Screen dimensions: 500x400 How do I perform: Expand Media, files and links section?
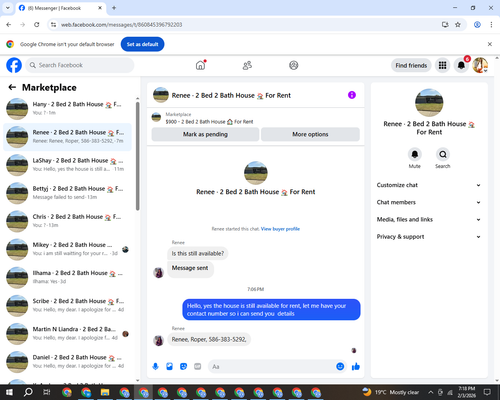(429, 219)
